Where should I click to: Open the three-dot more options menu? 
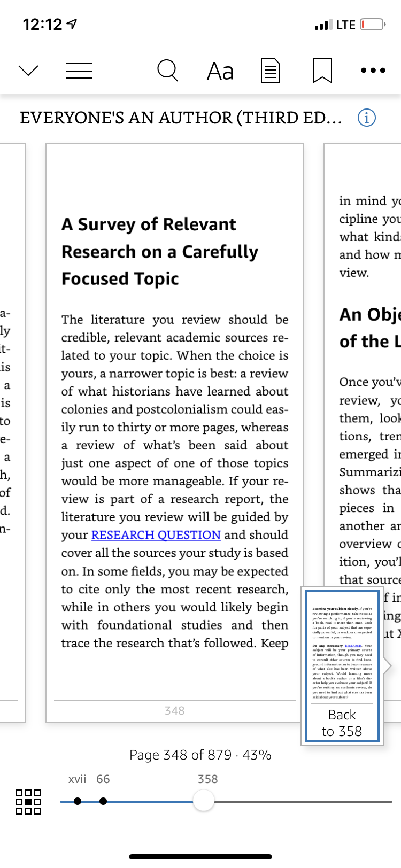[373, 71]
